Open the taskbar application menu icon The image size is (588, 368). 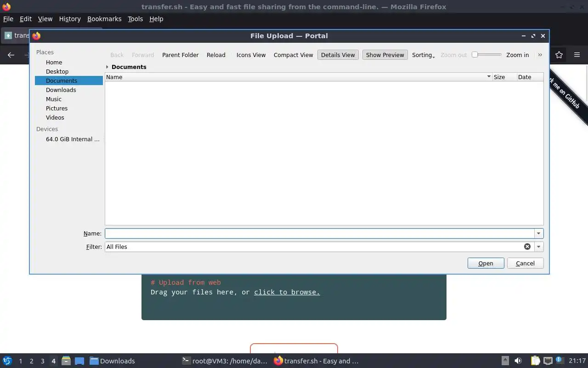click(7, 361)
